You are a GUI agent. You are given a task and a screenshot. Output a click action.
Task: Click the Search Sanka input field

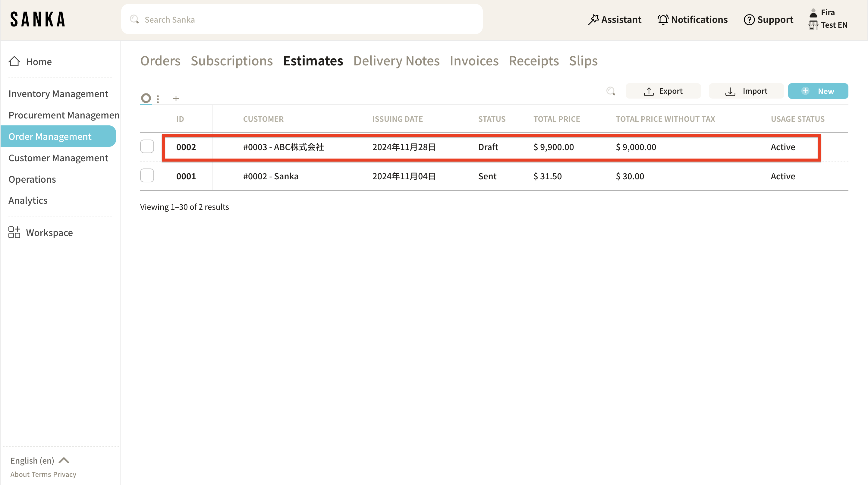[302, 20]
